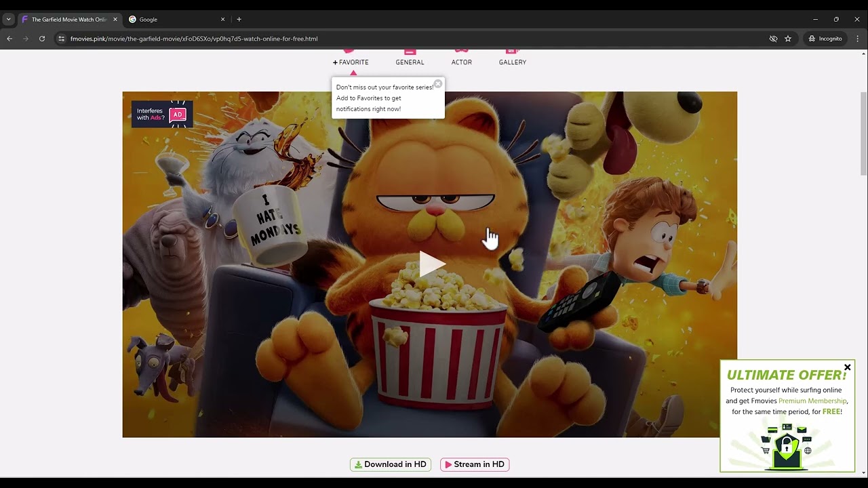
Task: Click the Download in HD button
Action: [391, 464]
